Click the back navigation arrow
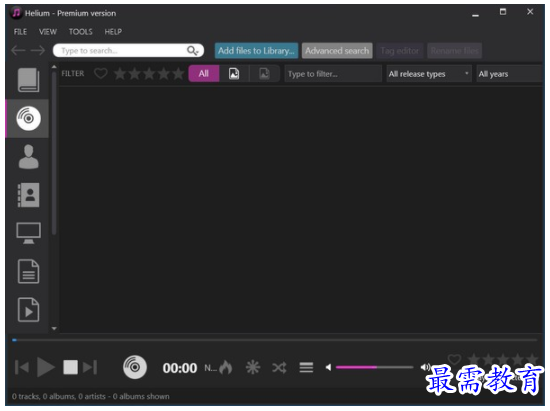The height and width of the screenshot is (411, 550). click(18, 50)
